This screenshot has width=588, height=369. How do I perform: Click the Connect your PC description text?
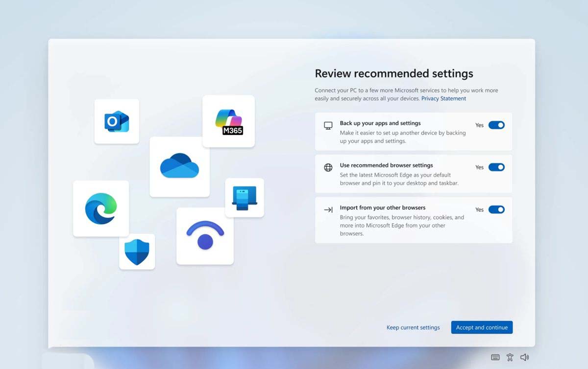406,94
